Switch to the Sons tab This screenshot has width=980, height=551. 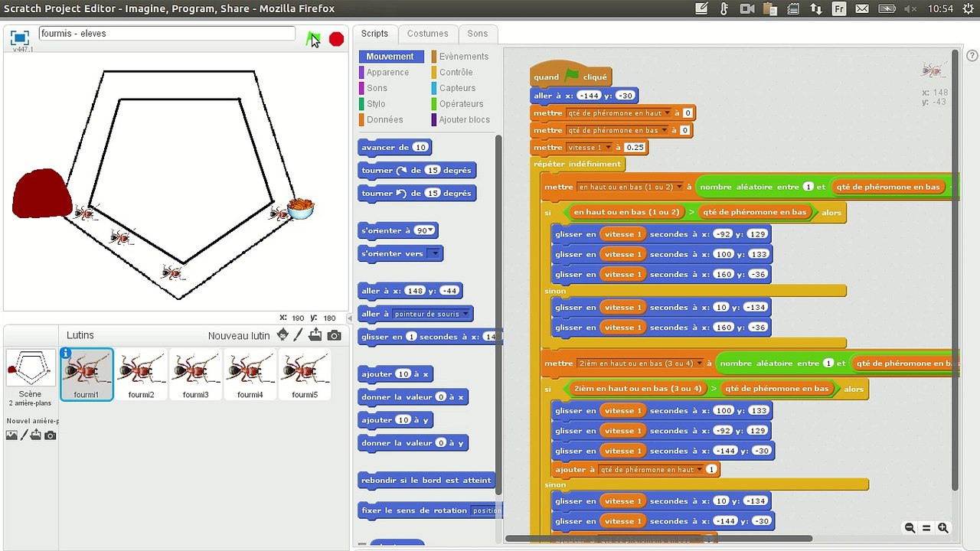477,34
